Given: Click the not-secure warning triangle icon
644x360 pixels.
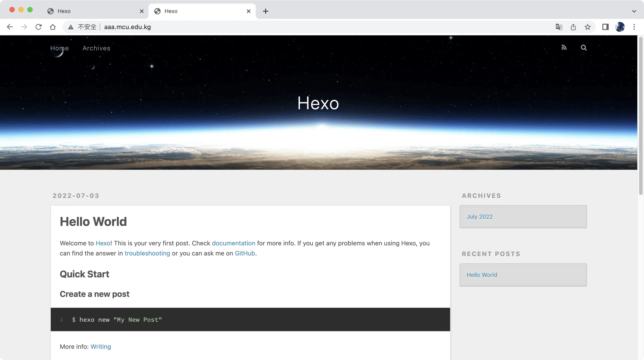Looking at the screenshot, I should pos(71,27).
